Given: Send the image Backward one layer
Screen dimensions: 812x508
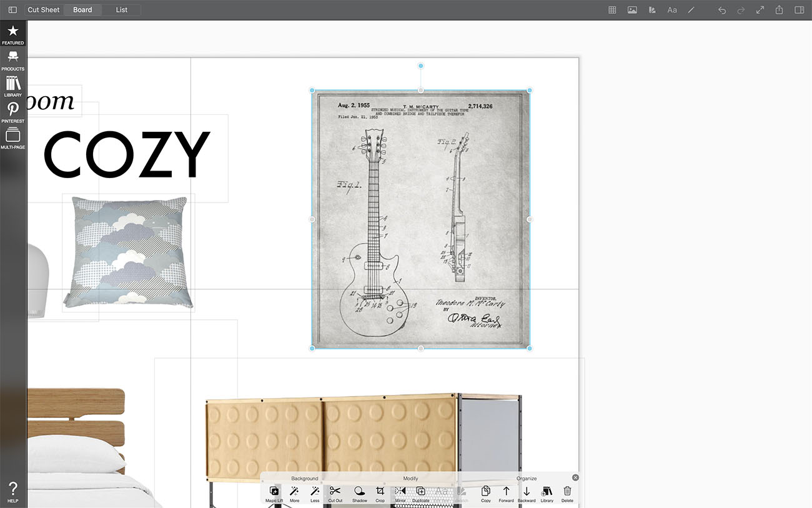Looking at the screenshot, I should coord(527,492).
